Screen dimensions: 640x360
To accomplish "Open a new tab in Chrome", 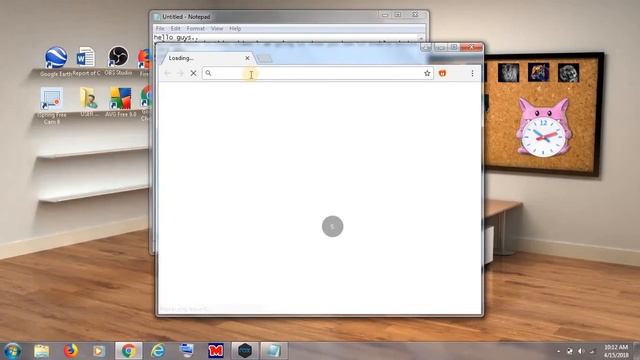I will coord(264,59).
